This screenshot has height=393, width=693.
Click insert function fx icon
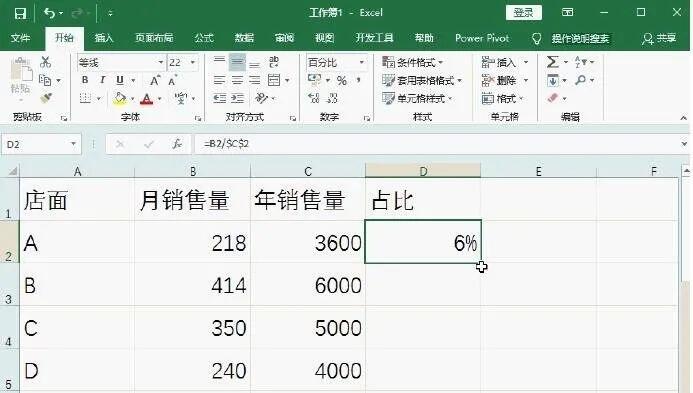click(177, 144)
